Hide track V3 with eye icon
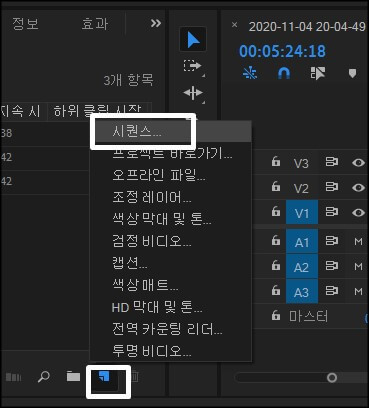Screen dimensions: 369x408 [358, 162]
